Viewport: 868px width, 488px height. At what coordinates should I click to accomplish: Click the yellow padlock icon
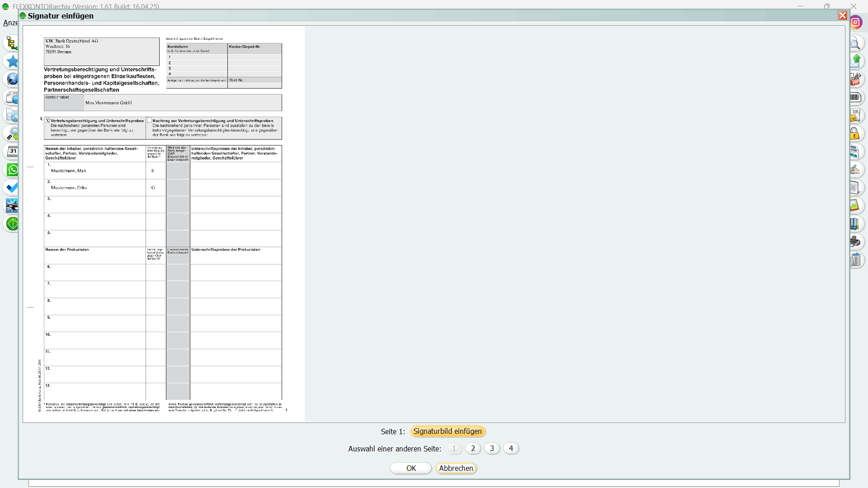(x=854, y=134)
